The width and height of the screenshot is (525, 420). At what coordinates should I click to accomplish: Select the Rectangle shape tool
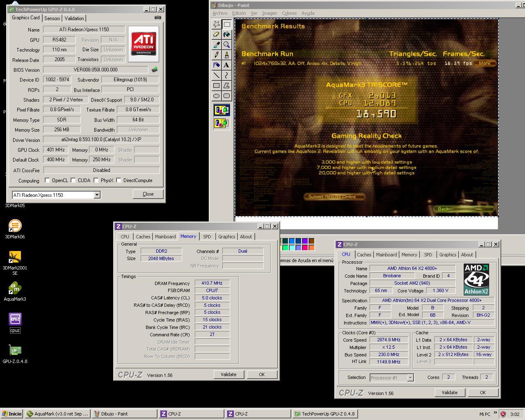tap(217, 86)
